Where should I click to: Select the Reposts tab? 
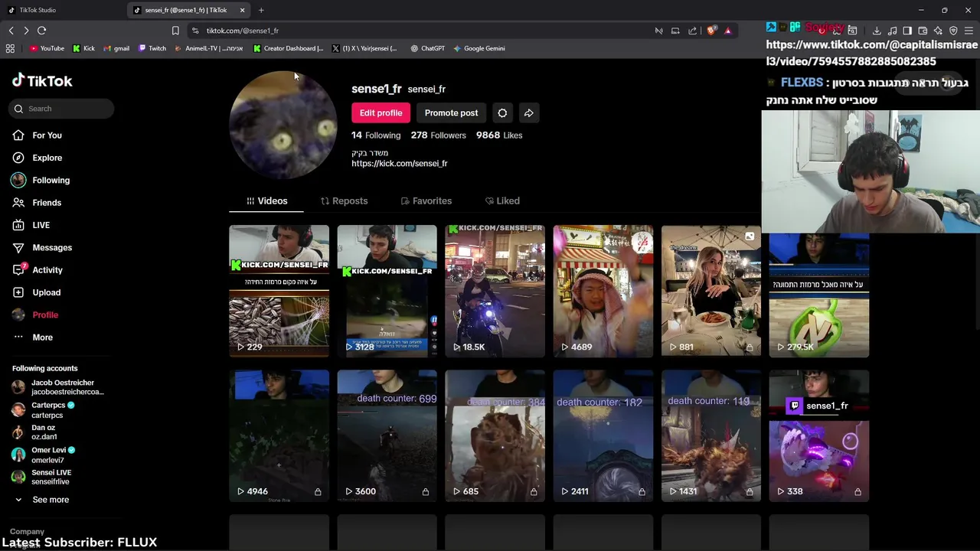[x=344, y=201]
